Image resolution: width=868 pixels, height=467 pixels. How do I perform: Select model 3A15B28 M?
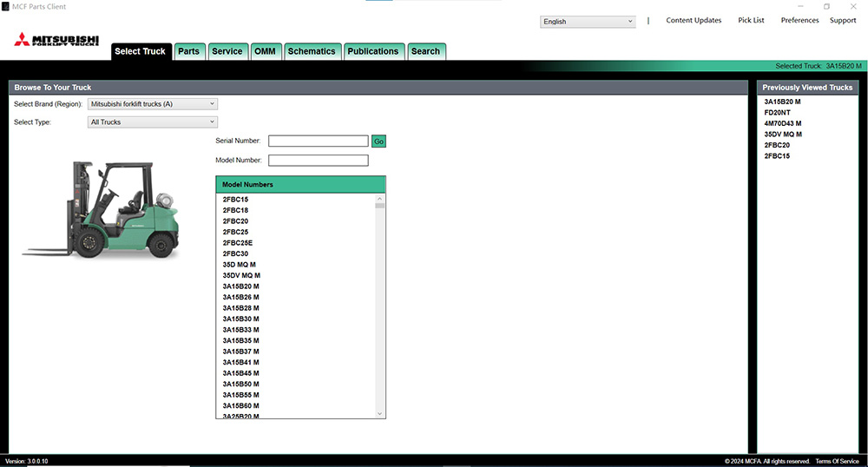[240, 308]
